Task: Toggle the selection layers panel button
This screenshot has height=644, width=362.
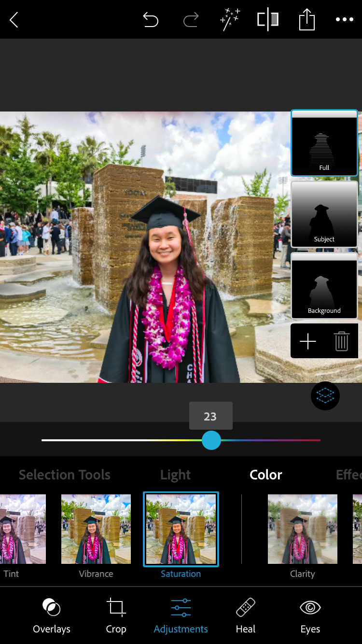Action: click(x=325, y=396)
